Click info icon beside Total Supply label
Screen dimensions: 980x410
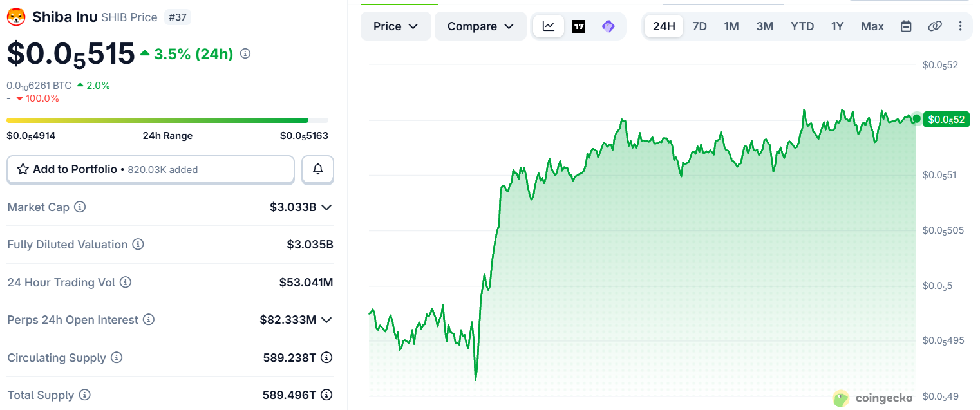(84, 395)
